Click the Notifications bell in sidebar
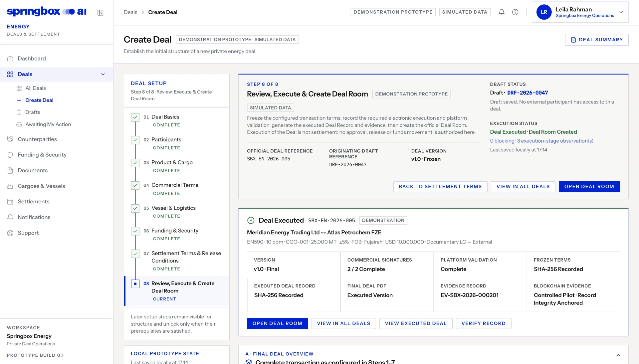Screen dimensions: 639x364 10,217
